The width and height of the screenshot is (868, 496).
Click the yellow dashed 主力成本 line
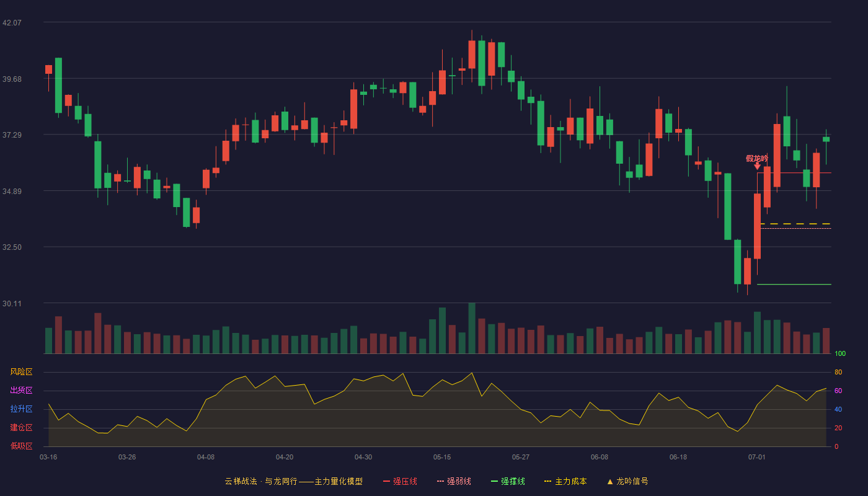pos(794,224)
